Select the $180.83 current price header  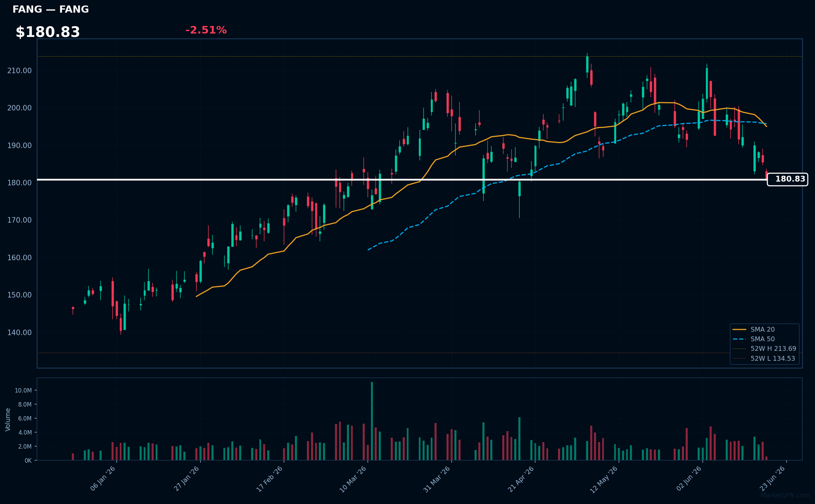(48, 32)
